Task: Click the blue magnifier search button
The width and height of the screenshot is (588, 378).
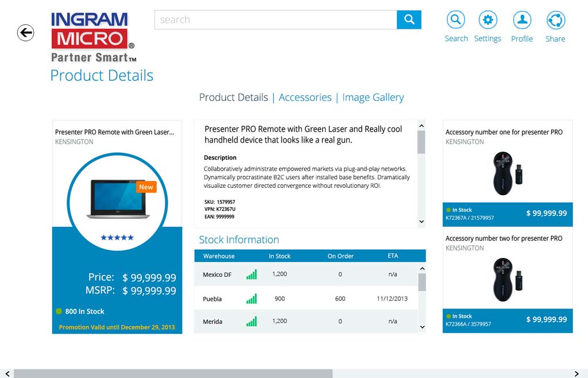Action: (409, 20)
